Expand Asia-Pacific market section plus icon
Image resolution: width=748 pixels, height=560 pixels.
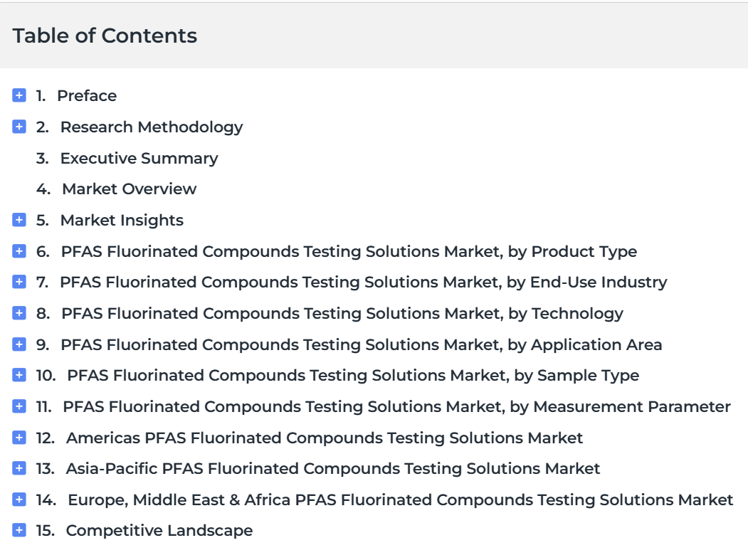pyautogui.click(x=19, y=468)
